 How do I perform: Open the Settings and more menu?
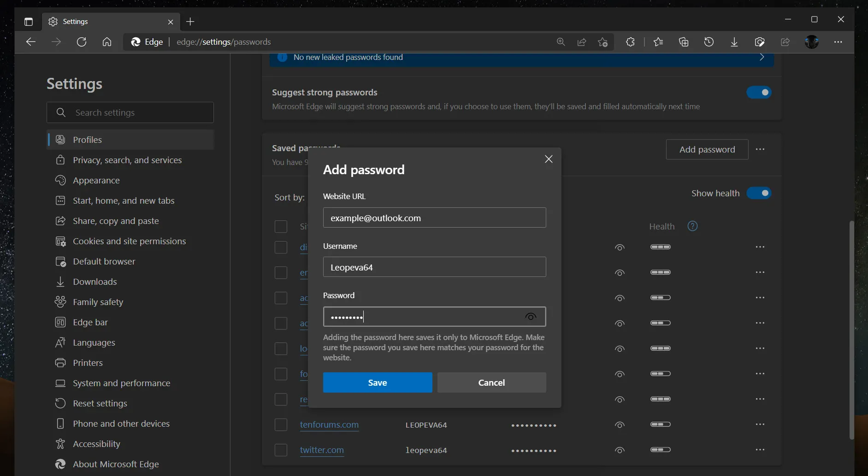[838, 42]
